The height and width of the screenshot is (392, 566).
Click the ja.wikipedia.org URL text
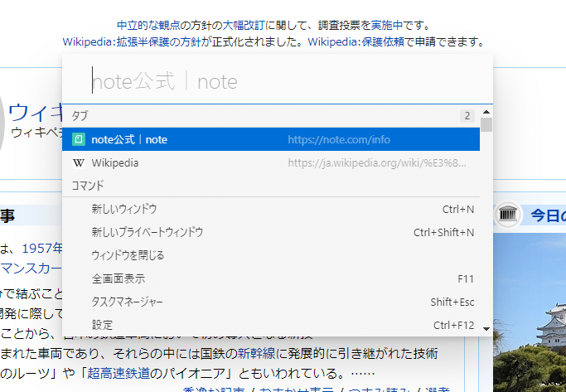point(377,163)
